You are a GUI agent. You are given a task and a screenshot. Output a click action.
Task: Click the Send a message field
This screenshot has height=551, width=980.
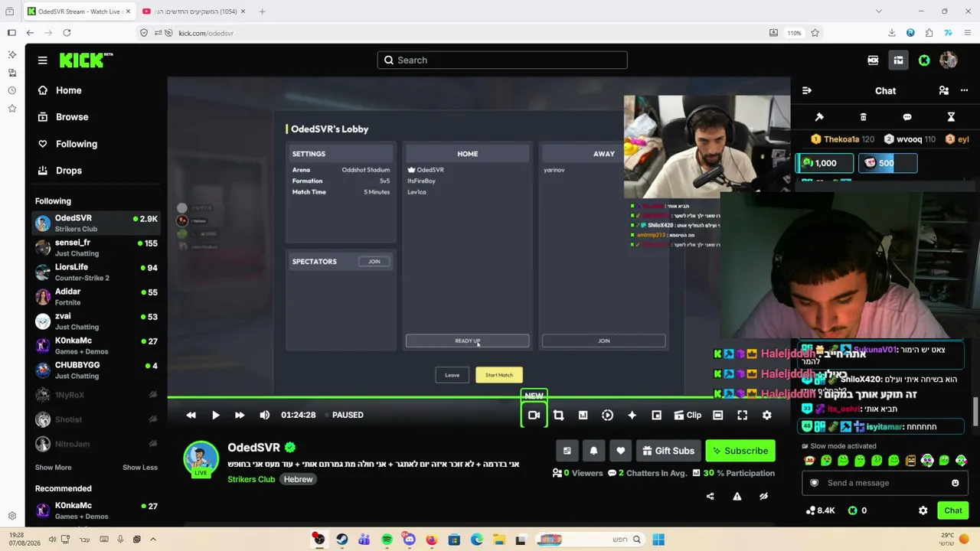tap(886, 483)
